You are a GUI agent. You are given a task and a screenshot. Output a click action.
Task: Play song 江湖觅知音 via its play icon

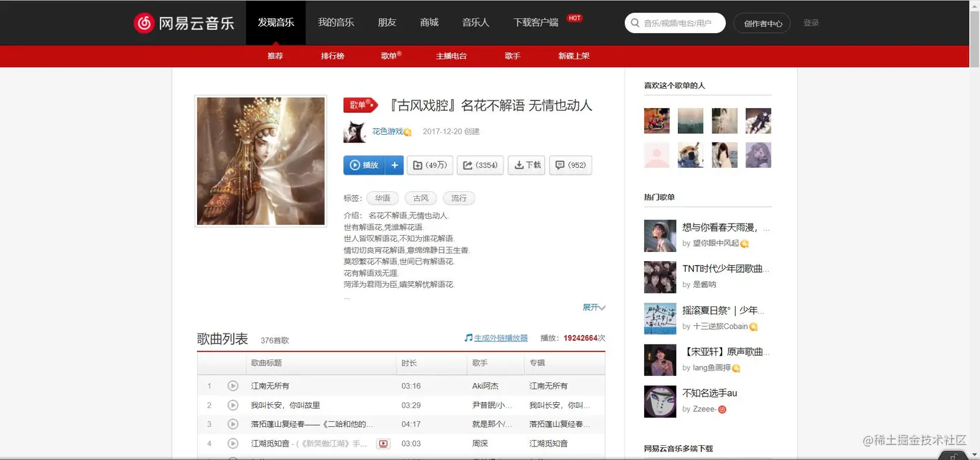[233, 443]
